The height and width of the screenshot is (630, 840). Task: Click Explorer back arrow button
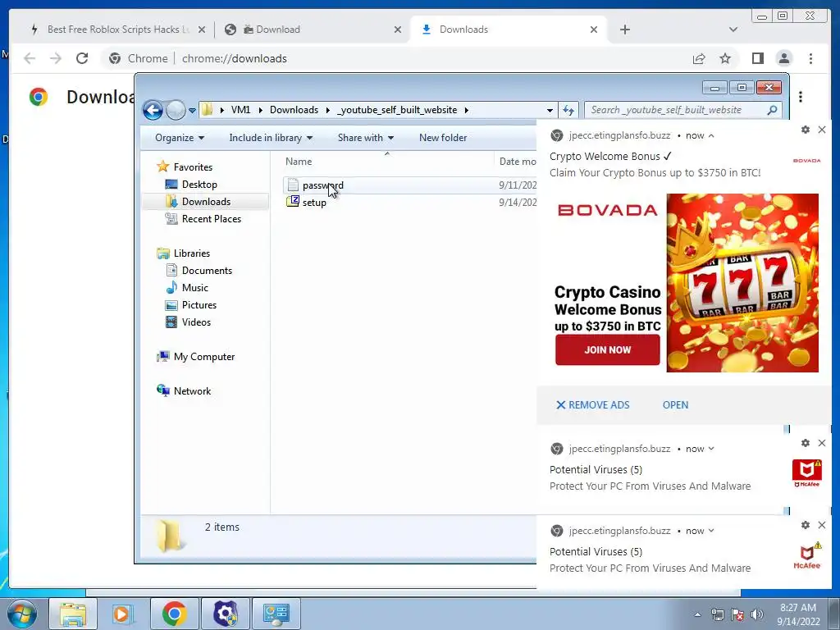(x=153, y=111)
